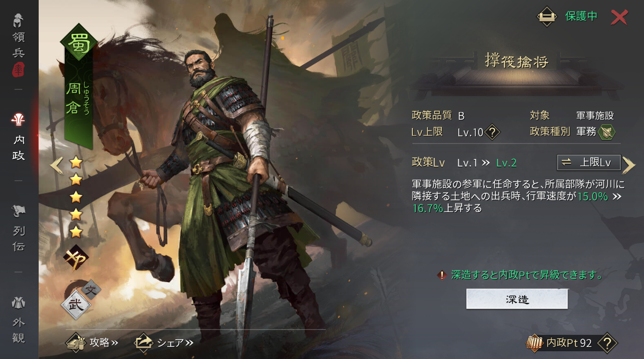Click the 保護中 protection lock icon

(x=547, y=16)
